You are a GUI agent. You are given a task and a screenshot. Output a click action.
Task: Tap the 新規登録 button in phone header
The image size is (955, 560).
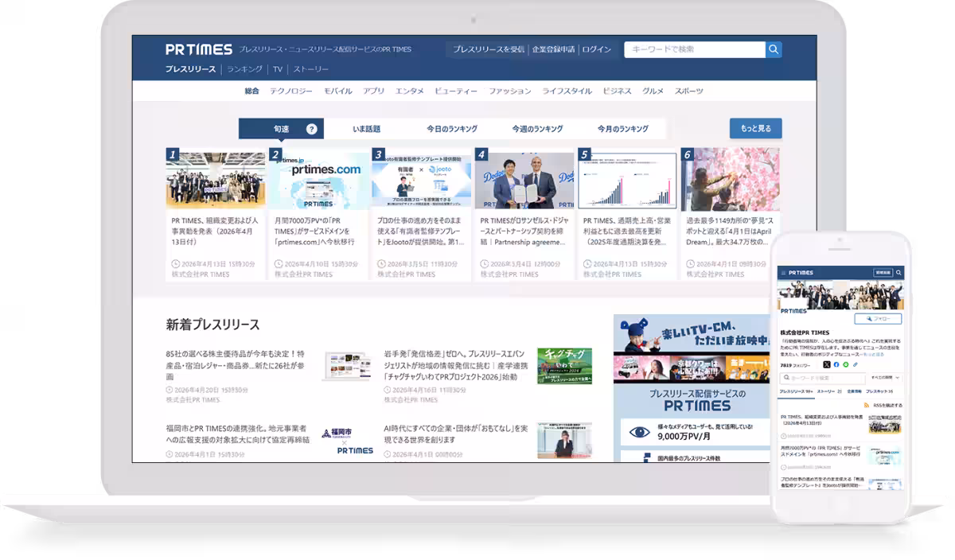883,273
